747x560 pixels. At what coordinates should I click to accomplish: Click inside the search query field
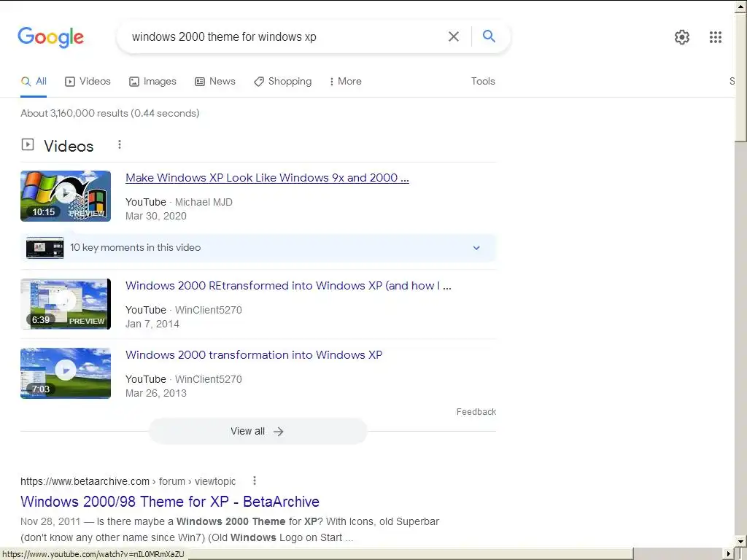click(286, 36)
